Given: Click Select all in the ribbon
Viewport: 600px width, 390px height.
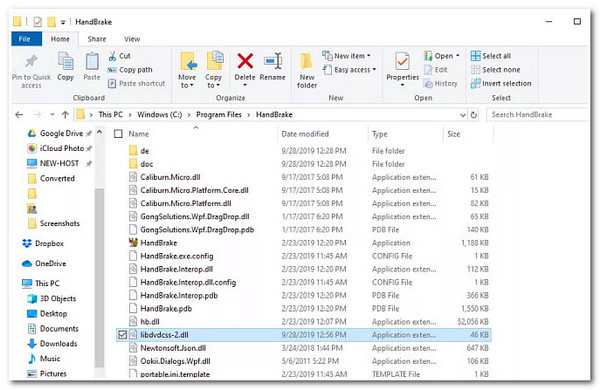Looking at the screenshot, I should (x=491, y=56).
